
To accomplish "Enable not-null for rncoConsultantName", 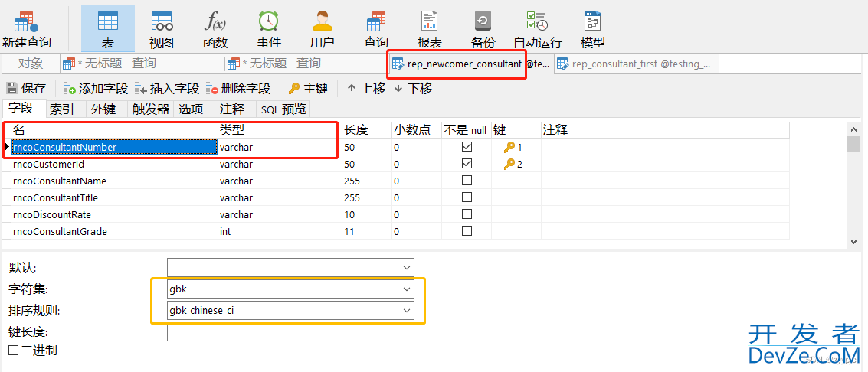I will click(467, 181).
